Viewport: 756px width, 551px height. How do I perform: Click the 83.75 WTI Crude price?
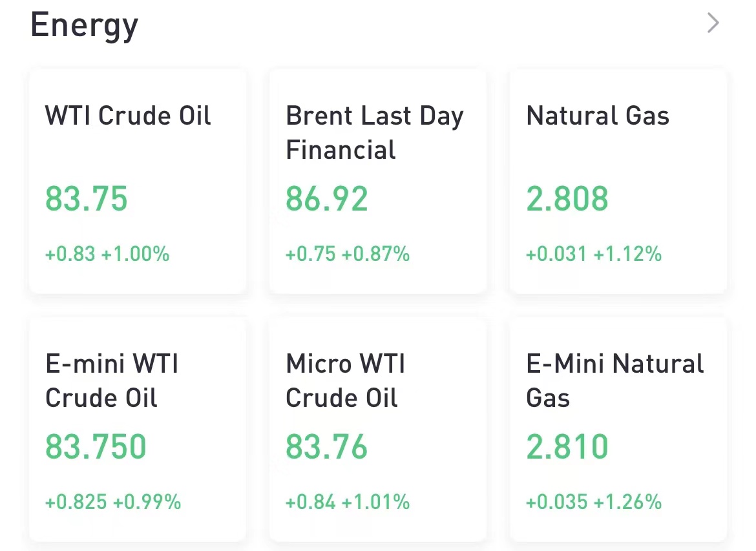(87, 199)
